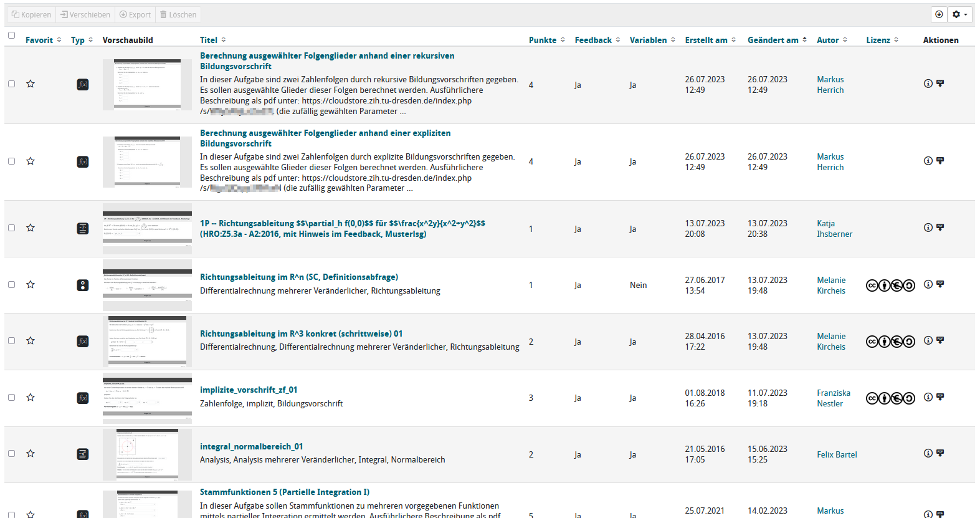Click the Kopieren toolbar button

31,14
